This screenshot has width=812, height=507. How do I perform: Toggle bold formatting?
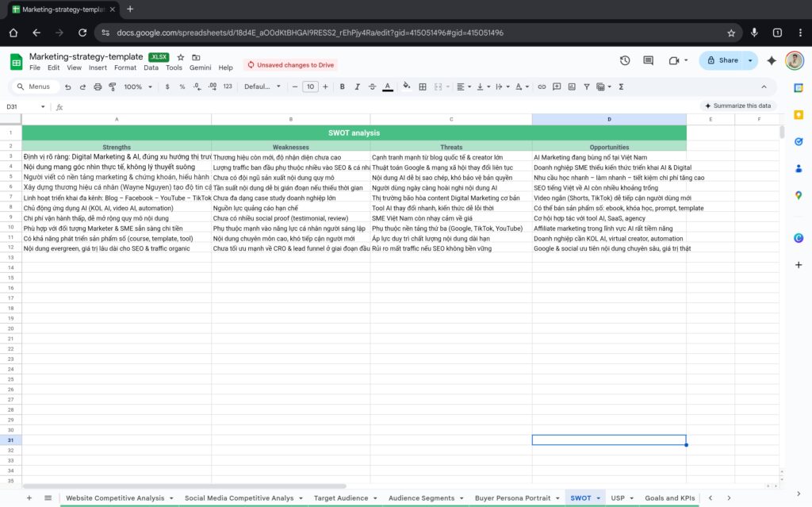tap(343, 86)
